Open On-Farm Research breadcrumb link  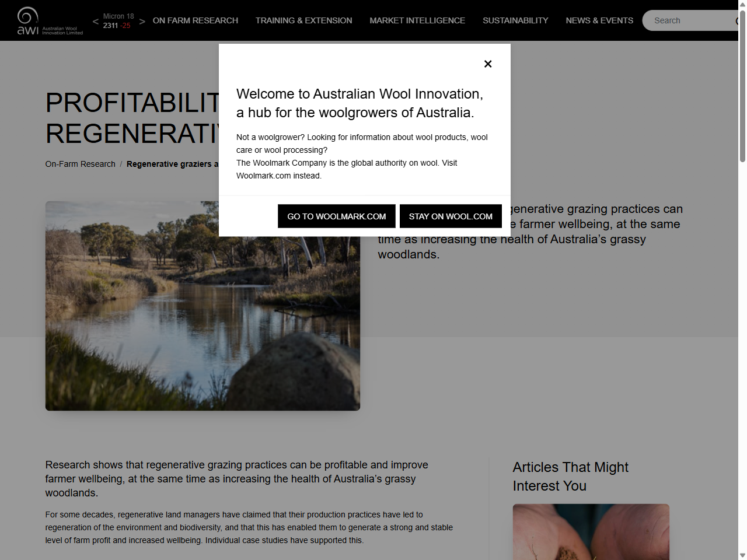coord(81,164)
